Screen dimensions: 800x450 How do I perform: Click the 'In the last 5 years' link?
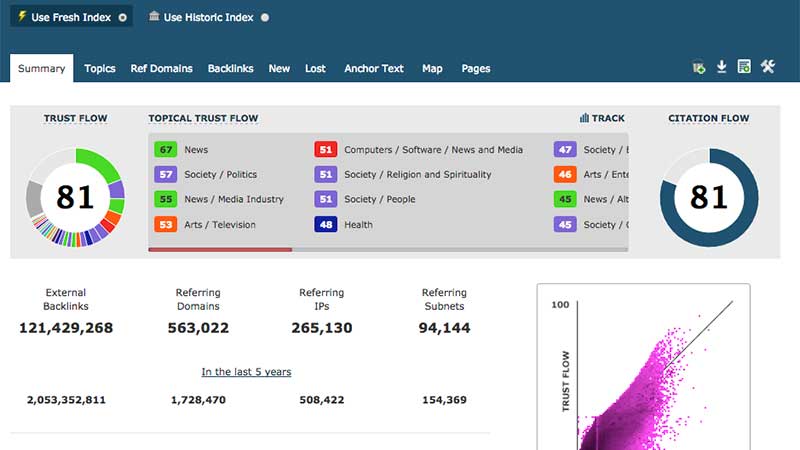246,372
